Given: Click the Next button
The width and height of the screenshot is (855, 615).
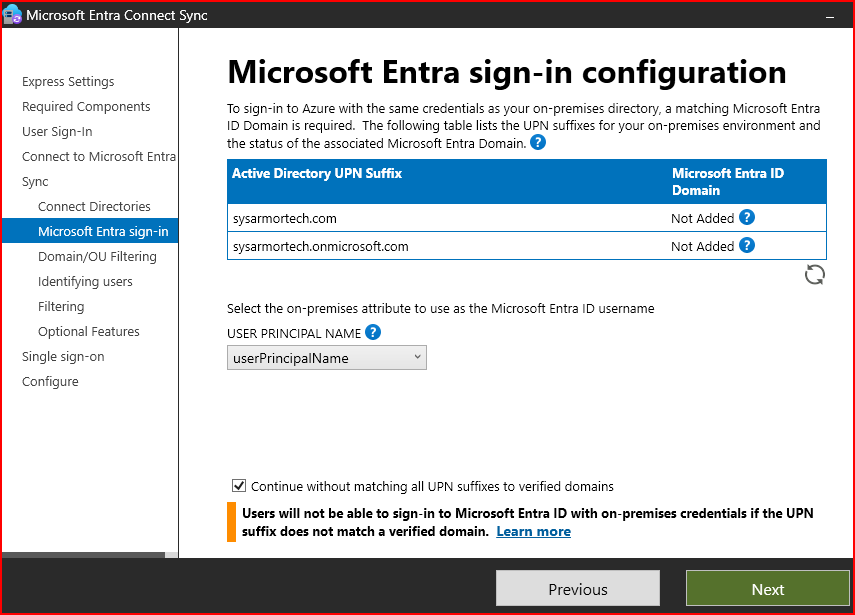Looking at the screenshot, I should (768, 588).
